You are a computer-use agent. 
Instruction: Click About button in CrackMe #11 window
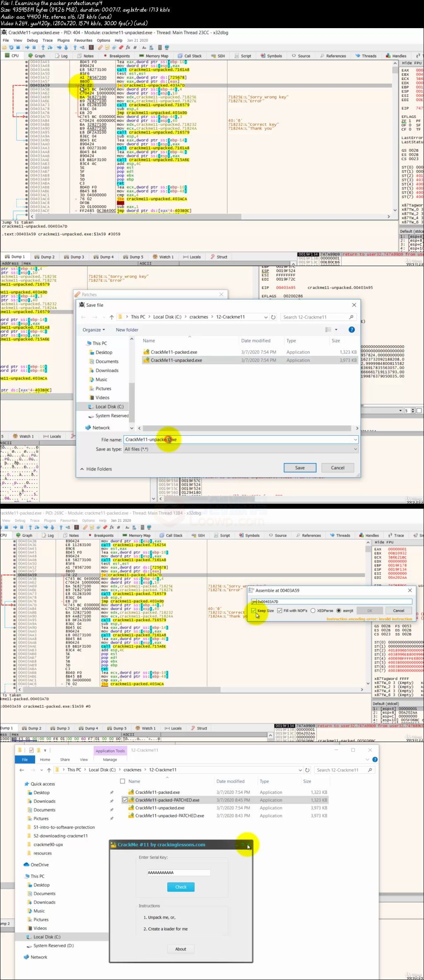[181, 949]
